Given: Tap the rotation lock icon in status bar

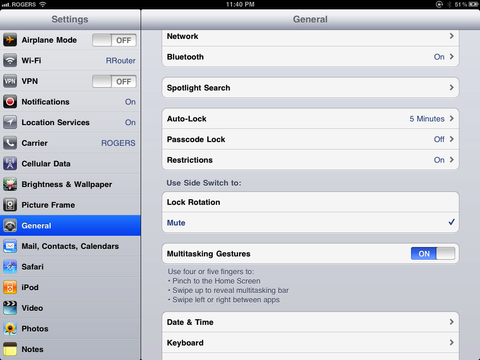Looking at the screenshot, I should click(x=439, y=4).
